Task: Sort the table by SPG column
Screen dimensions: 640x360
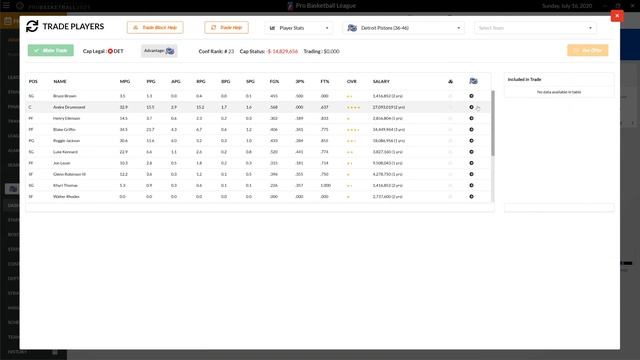Action: (250, 82)
